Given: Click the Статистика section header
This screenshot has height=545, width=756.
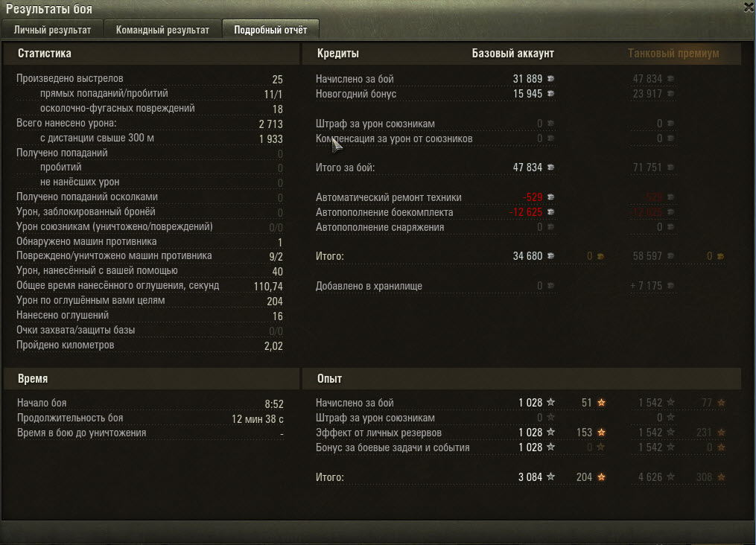Looking at the screenshot, I should pos(45,54).
